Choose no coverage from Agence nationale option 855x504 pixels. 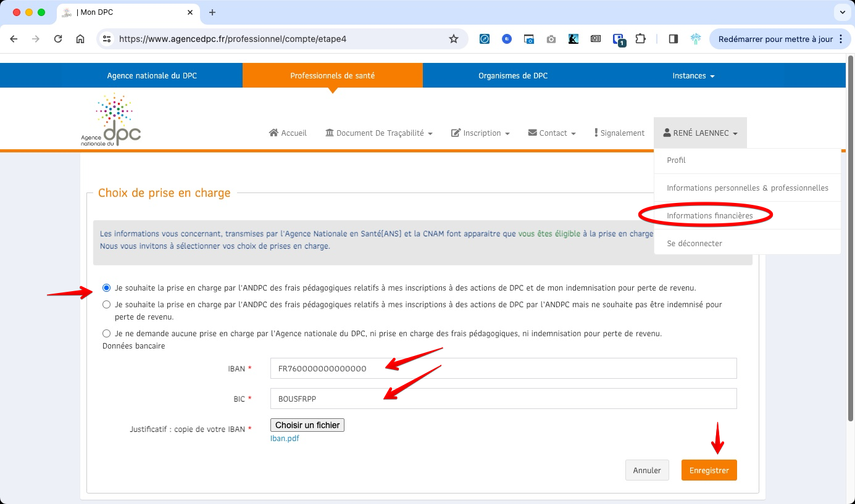pyautogui.click(x=107, y=334)
